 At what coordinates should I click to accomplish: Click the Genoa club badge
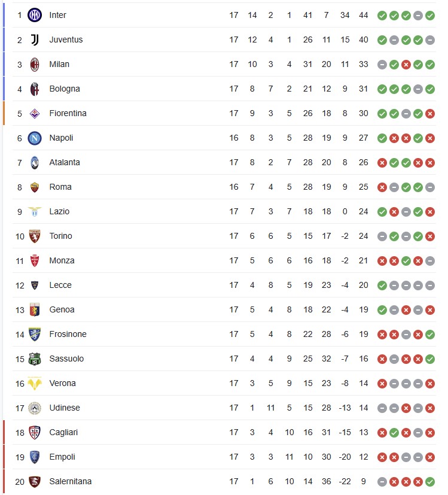pyautogui.click(x=35, y=309)
